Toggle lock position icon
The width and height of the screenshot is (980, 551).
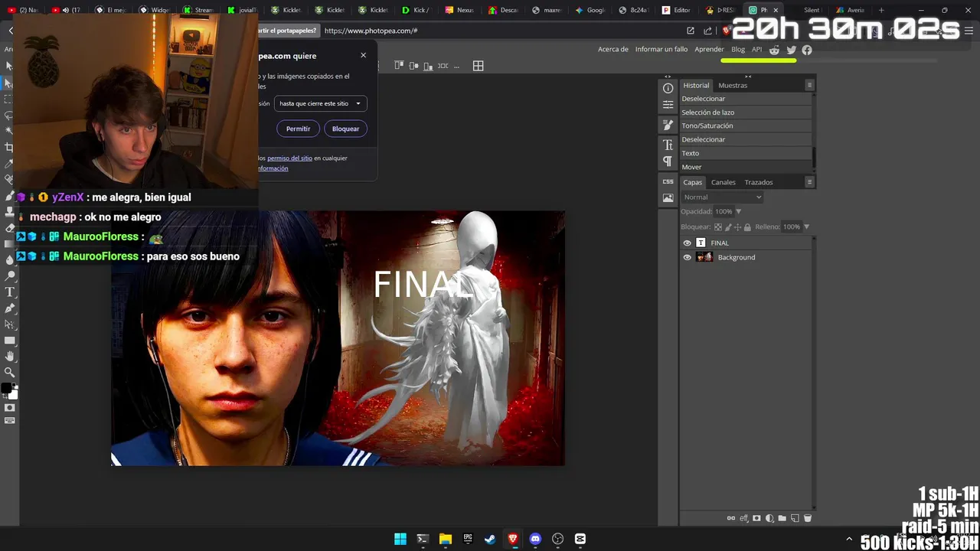click(737, 227)
